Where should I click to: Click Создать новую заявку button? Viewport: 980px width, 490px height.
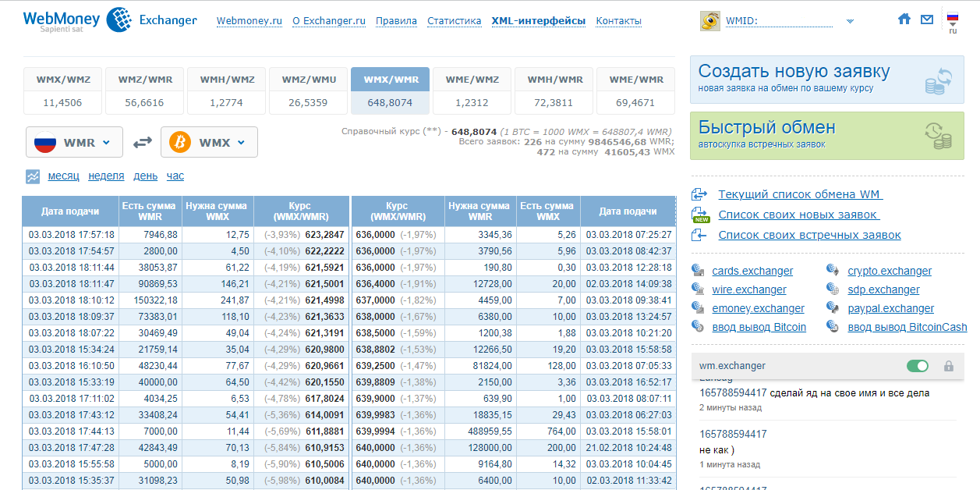(x=827, y=79)
